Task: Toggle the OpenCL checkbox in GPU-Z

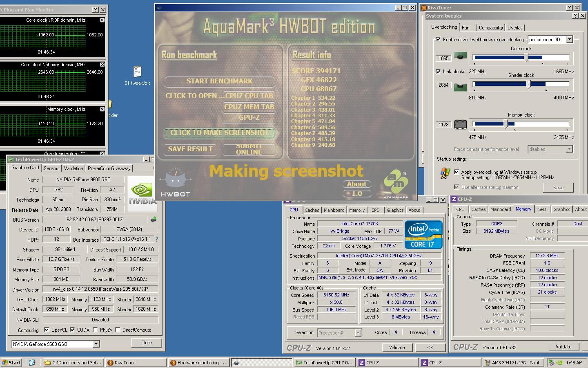Action: tap(47, 330)
